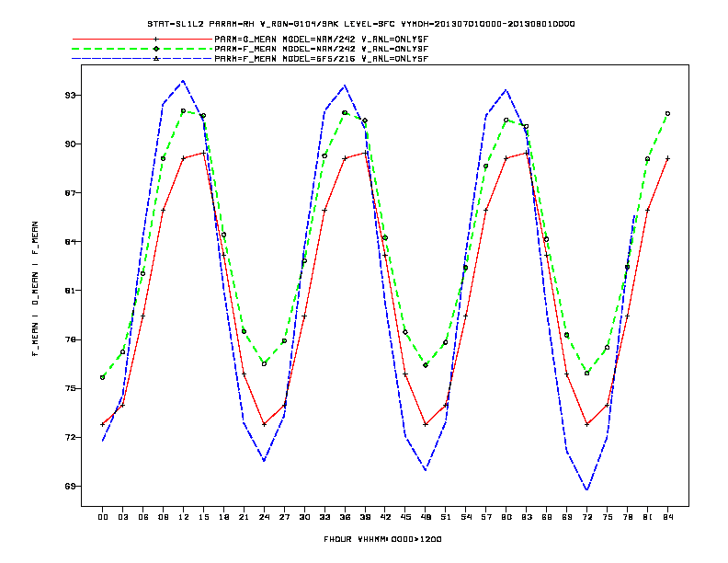Click x-axis forecast hour label 36
Screen dimensions: 728x563
(345, 517)
